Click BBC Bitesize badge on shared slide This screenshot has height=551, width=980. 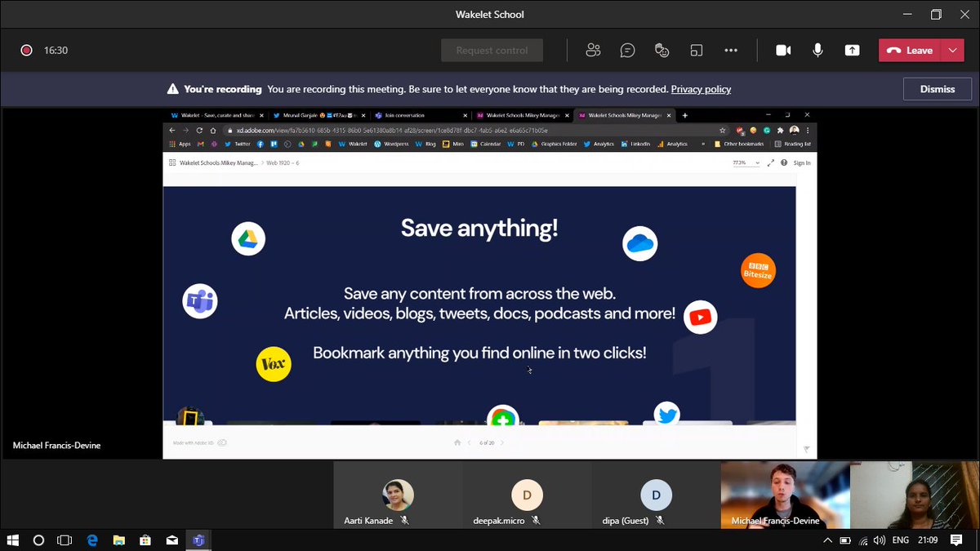pos(758,270)
